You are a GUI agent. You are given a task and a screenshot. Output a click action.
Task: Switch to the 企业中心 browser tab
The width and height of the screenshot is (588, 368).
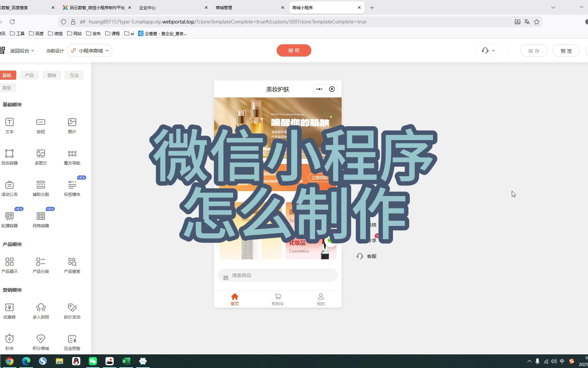click(174, 7)
